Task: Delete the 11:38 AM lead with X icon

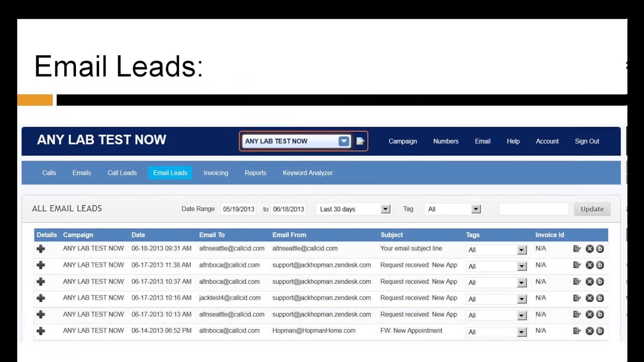Action: (x=590, y=265)
